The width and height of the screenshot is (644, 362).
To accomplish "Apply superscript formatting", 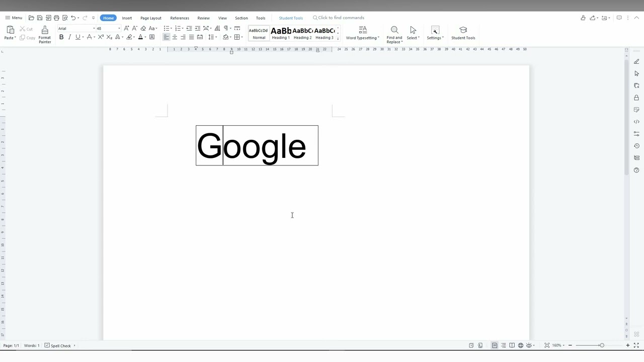I will pyautogui.click(x=101, y=37).
